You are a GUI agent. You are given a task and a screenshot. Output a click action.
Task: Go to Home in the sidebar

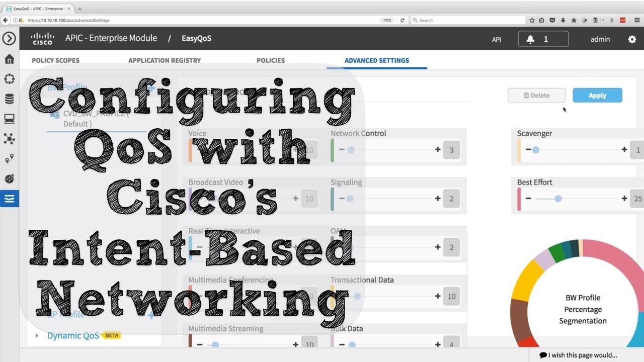point(9,59)
